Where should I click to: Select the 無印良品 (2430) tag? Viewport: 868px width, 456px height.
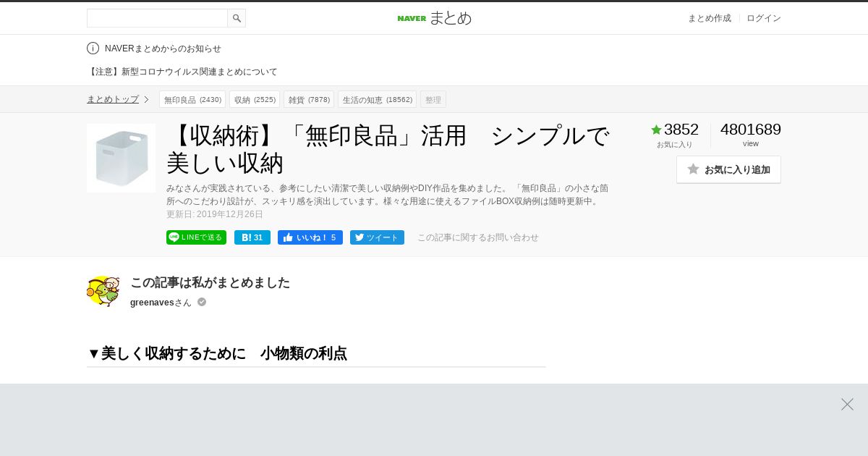click(x=192, y=99)
